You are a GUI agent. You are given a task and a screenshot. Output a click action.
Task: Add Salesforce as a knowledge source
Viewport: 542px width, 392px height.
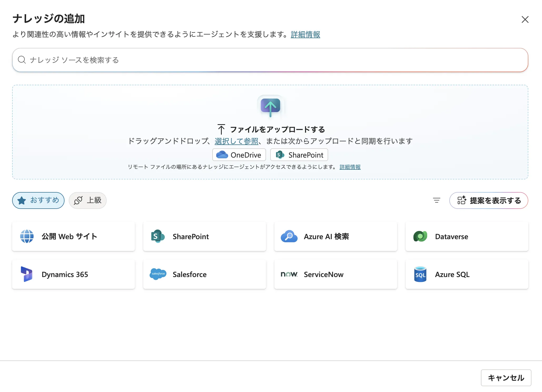point(204,274)
